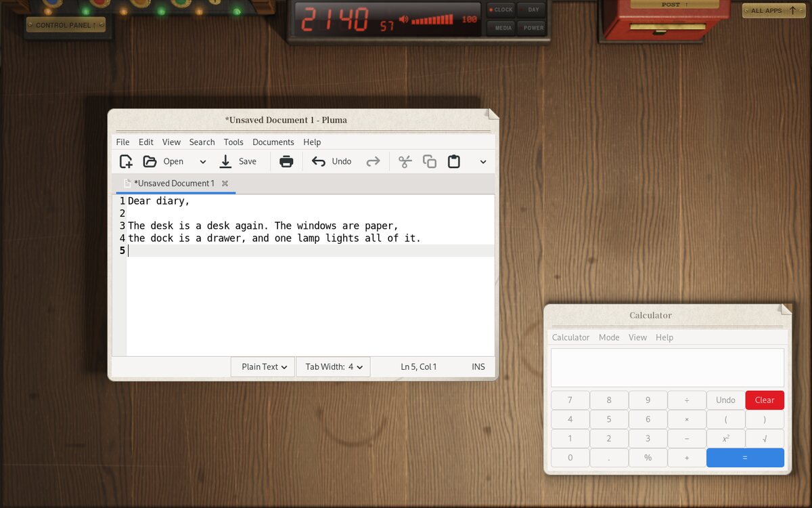Click the 5 key in Calculator
Image resolution: width=812 pixels, height=508 pixels.
(609, 419)
